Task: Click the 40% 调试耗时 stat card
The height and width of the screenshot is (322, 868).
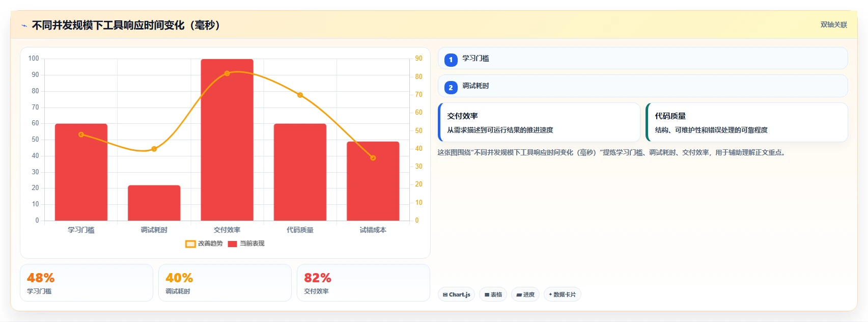Action: (x=225, y=283)
